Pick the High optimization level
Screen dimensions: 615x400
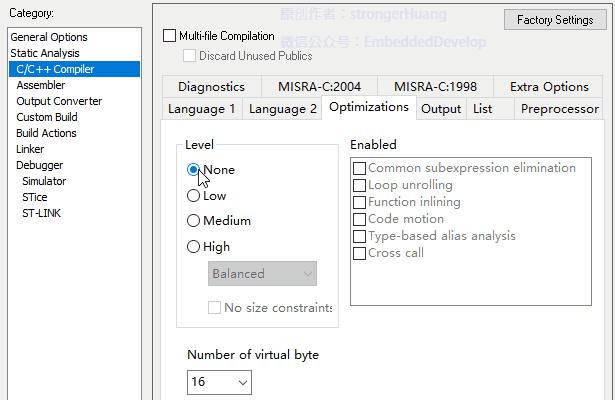tap(194, 247)
